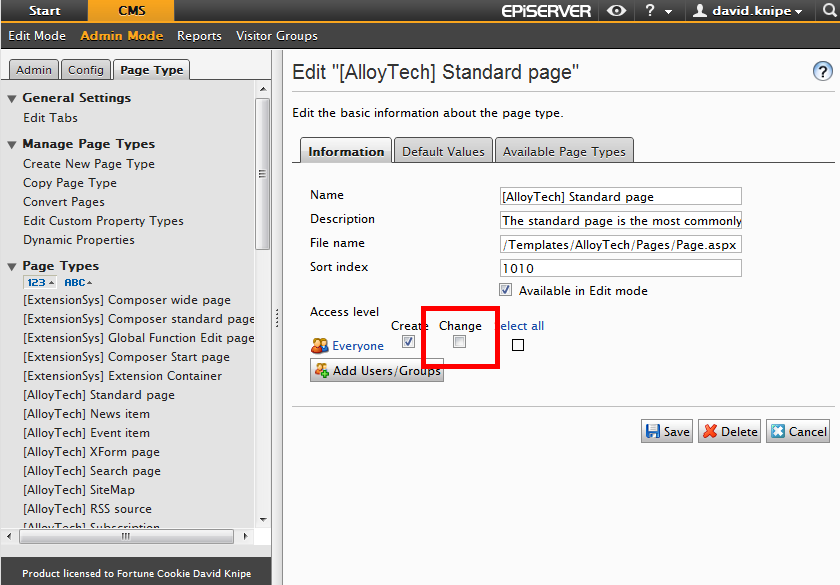Open the Visitor Groups menu
This screenshot has width=840, height=585.
(x=276, y=35)
